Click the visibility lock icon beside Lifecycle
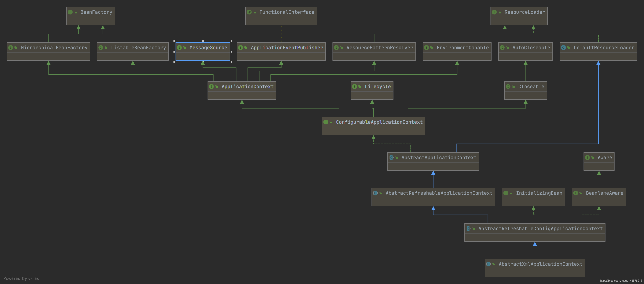The height and width of the screenshot is (284, 644). tap(360, 87)
